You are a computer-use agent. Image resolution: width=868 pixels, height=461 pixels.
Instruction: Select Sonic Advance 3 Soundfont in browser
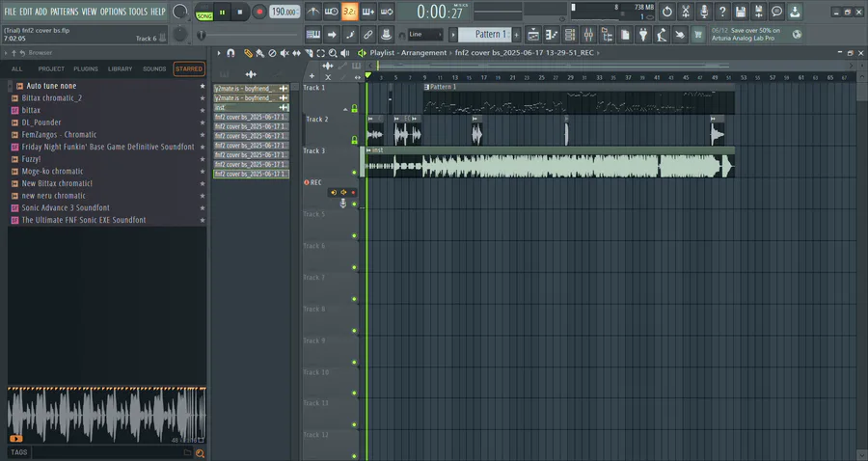pyautogui.click(x=66, y=207)
